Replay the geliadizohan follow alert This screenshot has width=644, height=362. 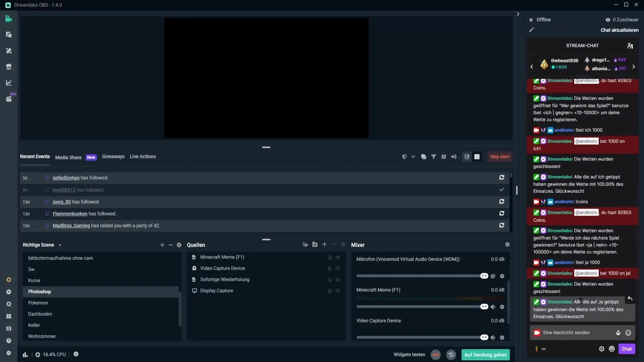[x=502, y=178]
